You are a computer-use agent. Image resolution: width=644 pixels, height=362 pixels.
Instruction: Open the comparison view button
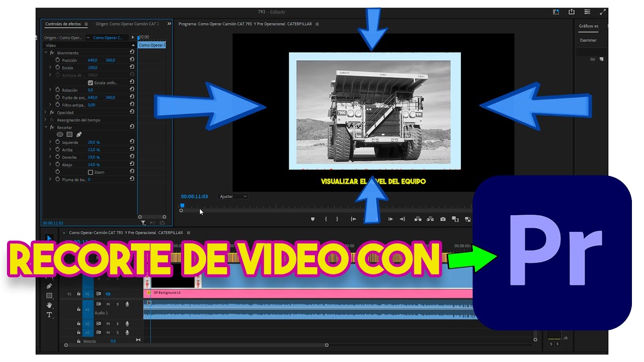pyautogui.click(x=455, y=219)
